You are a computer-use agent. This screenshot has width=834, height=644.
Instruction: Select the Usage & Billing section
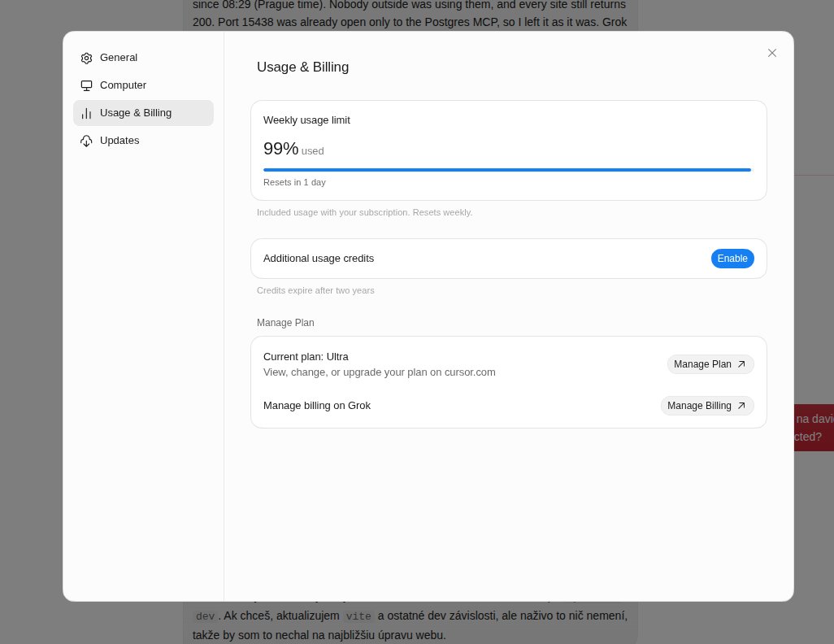coord(143,113)
